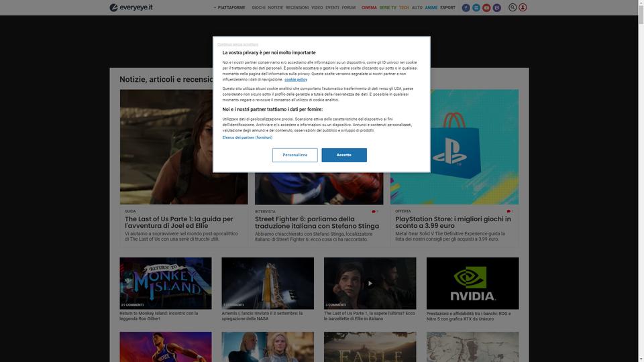Click the red comment bubble on PlayStation Store card

pos(508,211)
